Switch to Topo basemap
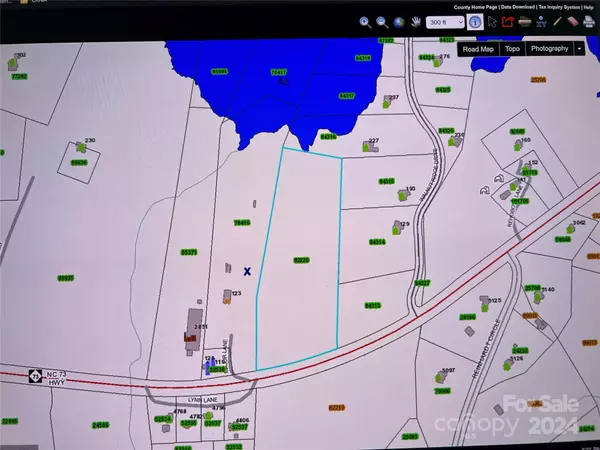This screenshot has width=600, height=450. pos(512,48)
